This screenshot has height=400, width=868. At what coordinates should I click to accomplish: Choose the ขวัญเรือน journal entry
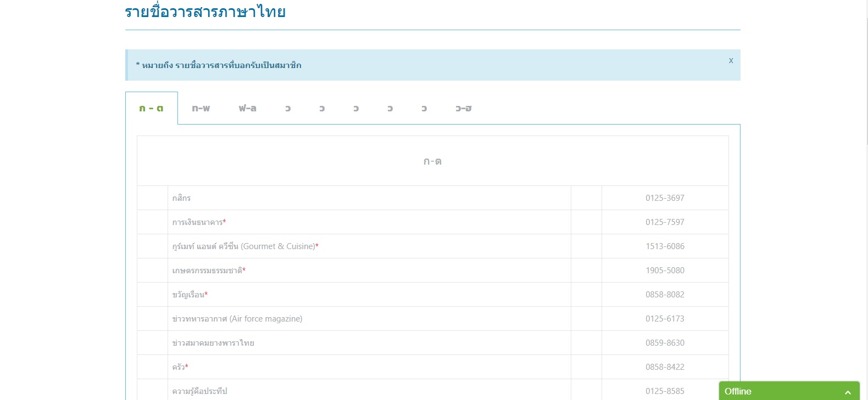pos(188,295)
